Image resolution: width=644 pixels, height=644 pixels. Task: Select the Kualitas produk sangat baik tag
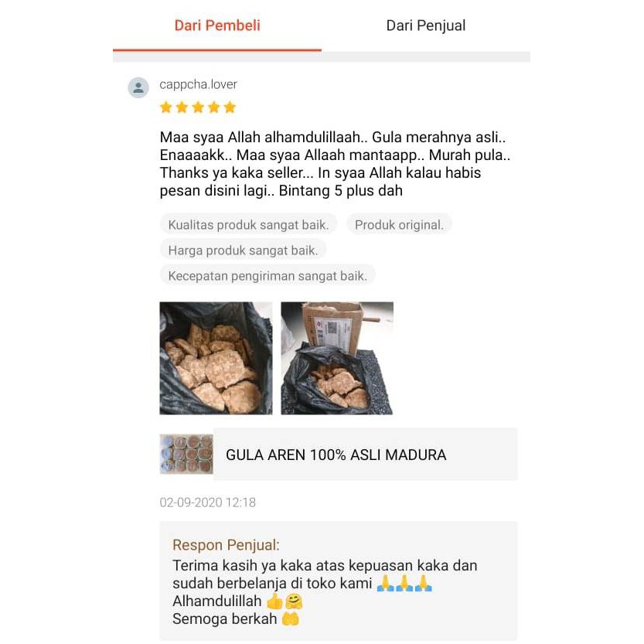pos(248,225)
